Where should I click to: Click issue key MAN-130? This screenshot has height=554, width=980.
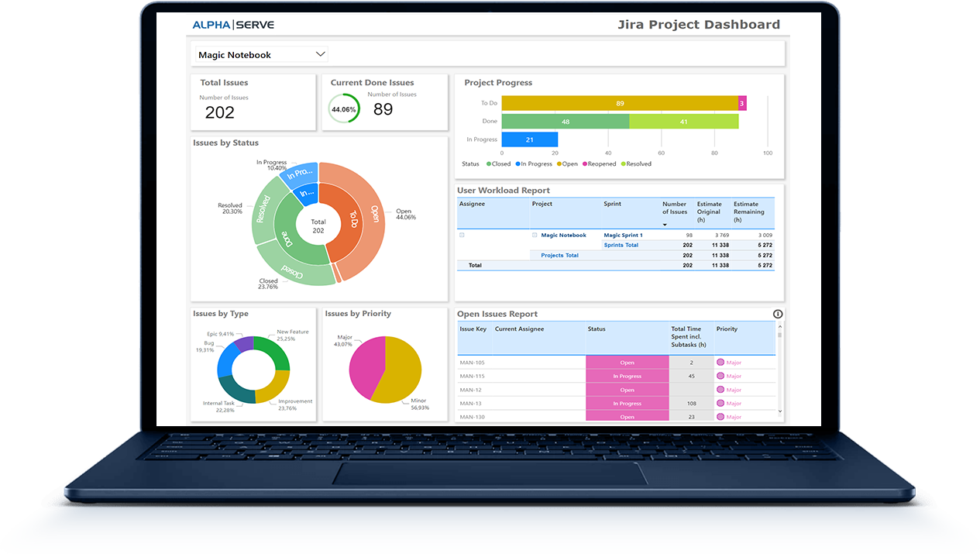(x=472, y=417)
